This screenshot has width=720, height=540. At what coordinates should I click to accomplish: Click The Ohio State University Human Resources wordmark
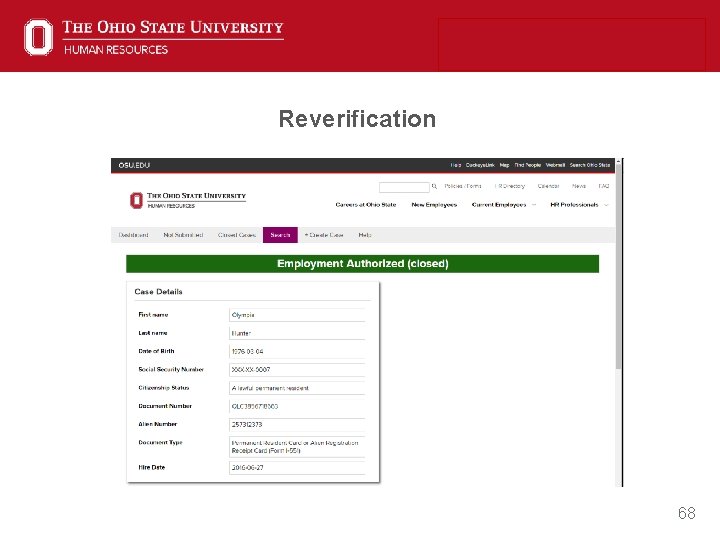click(173, 37)
